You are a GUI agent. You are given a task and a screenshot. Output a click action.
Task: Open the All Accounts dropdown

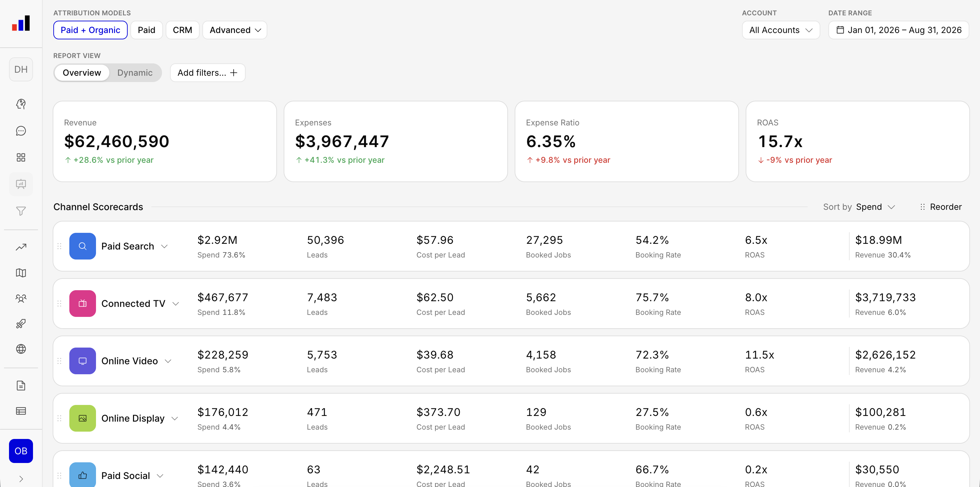[x=781, y=30]
